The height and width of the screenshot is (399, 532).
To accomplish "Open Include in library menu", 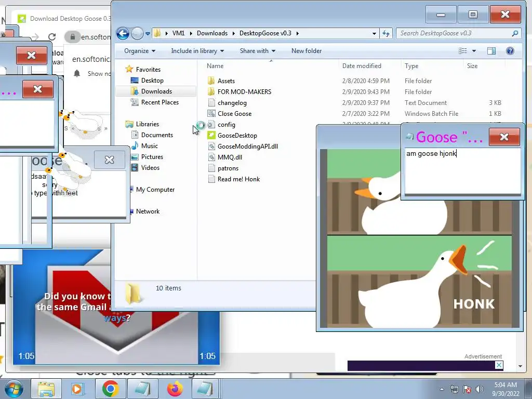I will [x=197, y=51].
